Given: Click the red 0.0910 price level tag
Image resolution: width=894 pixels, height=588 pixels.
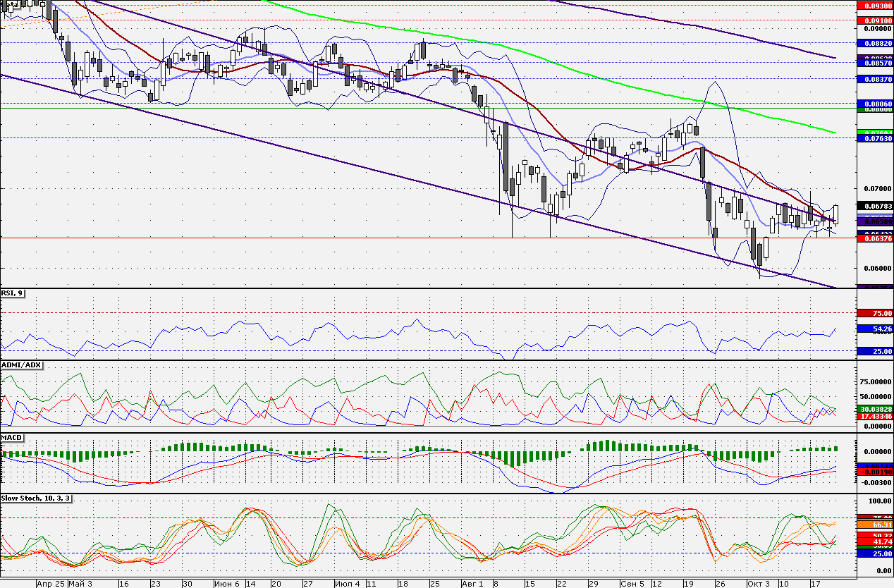Looking at the screenshot, I should click(875, 20).
